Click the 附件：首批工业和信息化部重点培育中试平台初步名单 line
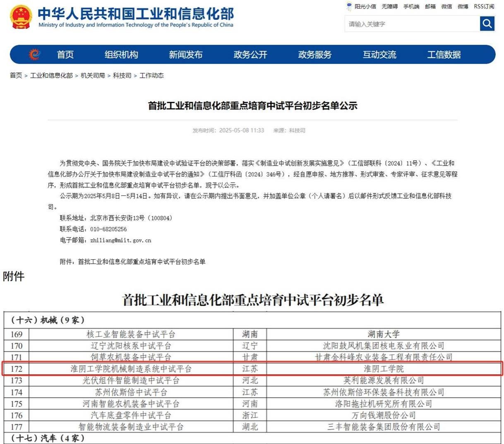This screenshot has width=504, height=444. click(x=132, y=262)
